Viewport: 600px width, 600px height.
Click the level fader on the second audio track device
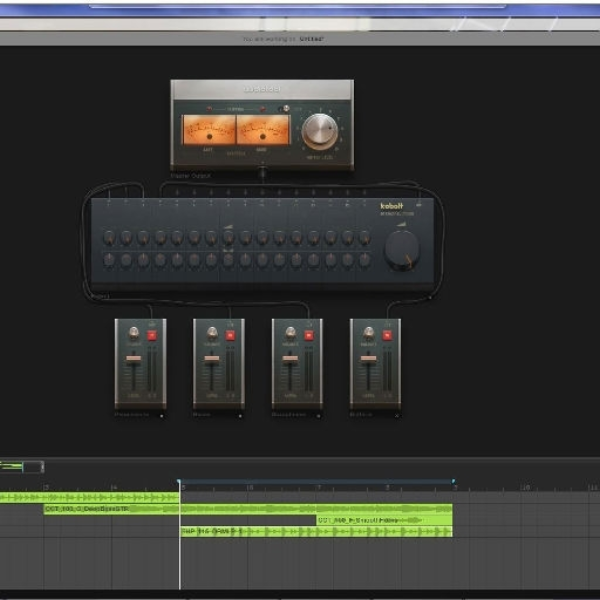pyautogui.click(x=212, y=359)
